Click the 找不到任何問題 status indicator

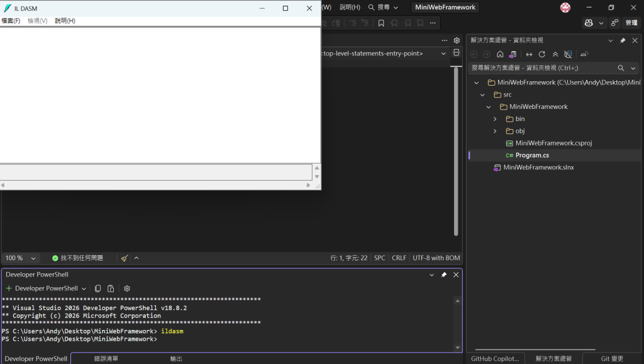77,258
